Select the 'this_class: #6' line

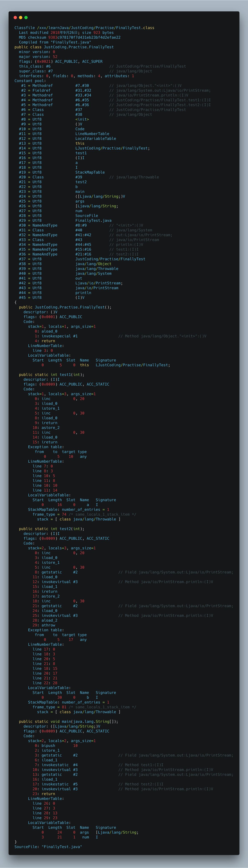point(102,66)
